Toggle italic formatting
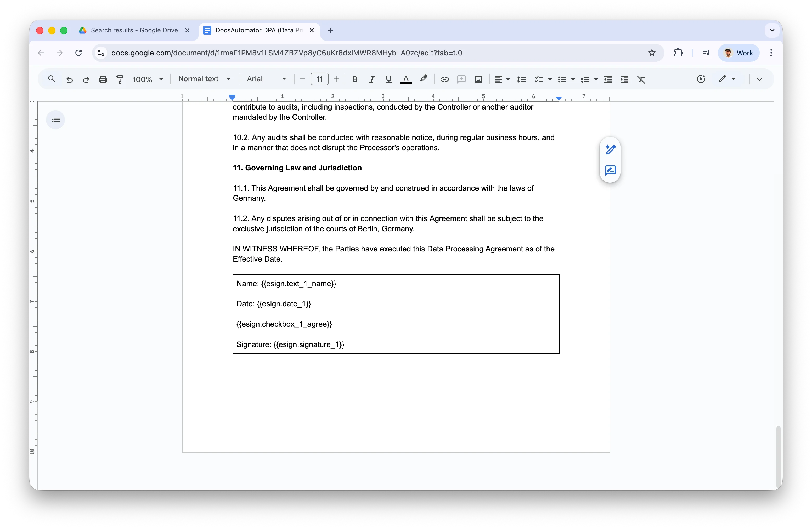This screenshot has height=529, width=812. pos(371,79)
